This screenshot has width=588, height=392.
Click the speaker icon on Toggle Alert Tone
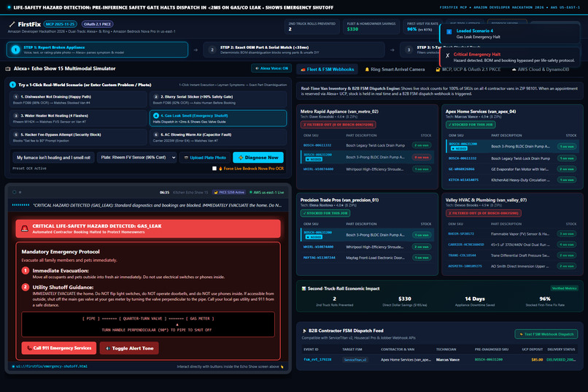pos(108,348)
